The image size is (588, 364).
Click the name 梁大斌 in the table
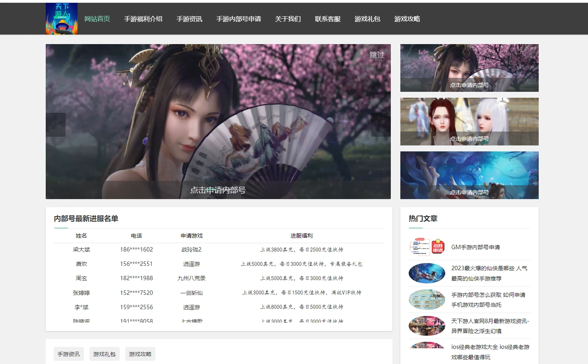tap(82, 250)
